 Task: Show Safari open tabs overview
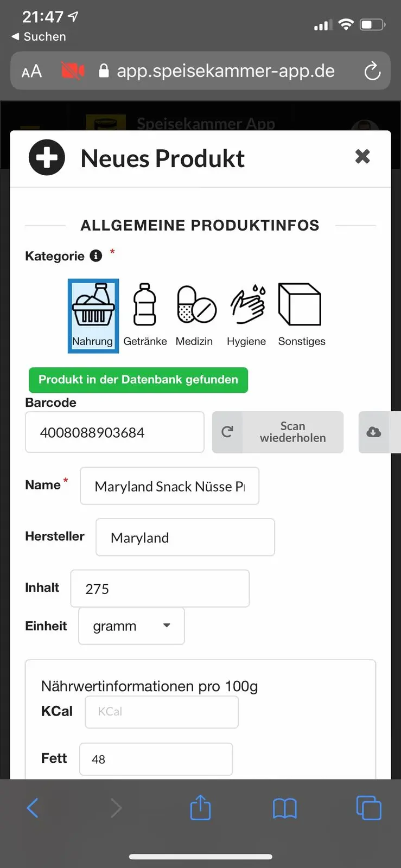pyautogui.click(x=369, y=808)
